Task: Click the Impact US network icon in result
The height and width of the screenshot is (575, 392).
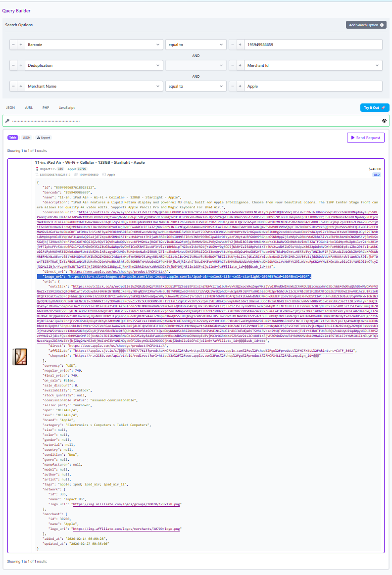Action: click(37, 169)
